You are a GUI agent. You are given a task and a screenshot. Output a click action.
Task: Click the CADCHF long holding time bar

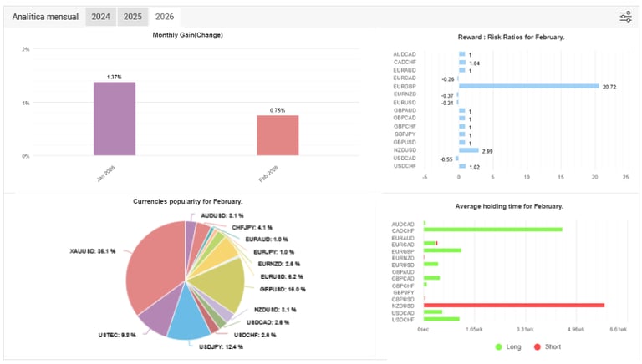[x=493, y=230]
